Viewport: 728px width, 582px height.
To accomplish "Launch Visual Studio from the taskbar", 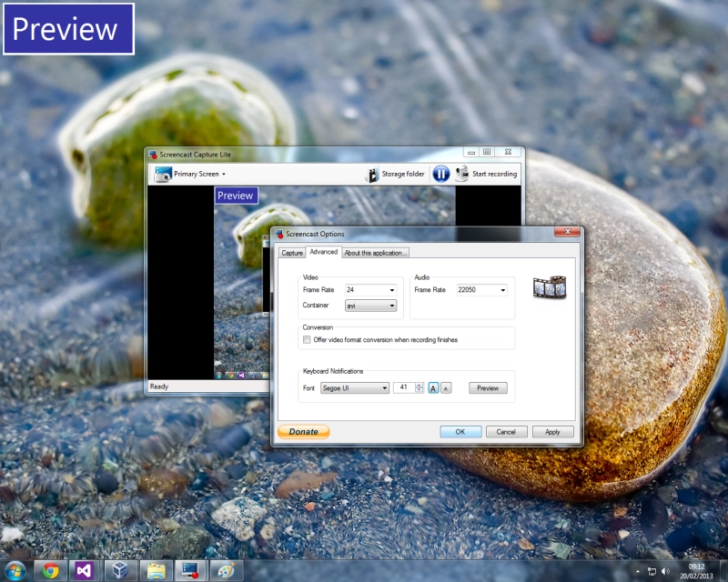I will coord(85,570).
